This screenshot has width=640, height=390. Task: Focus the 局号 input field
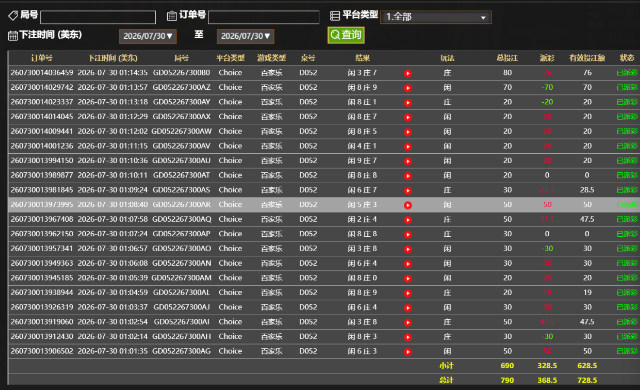98,17
